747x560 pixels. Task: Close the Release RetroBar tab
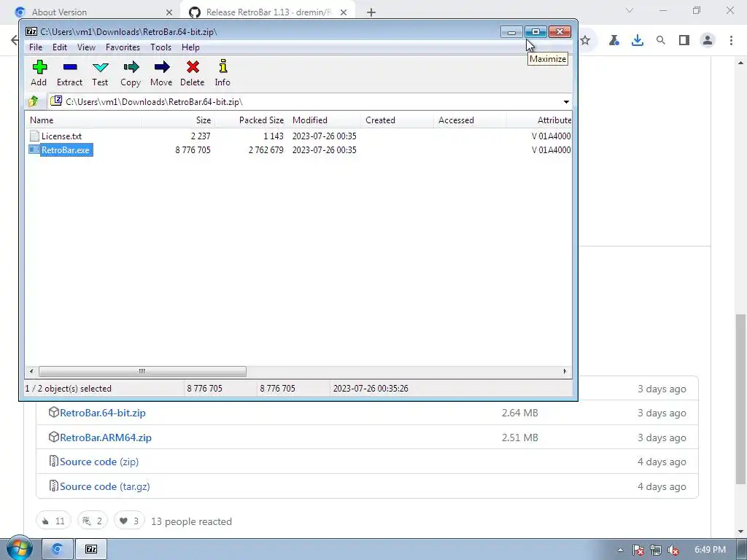(344, 12)
